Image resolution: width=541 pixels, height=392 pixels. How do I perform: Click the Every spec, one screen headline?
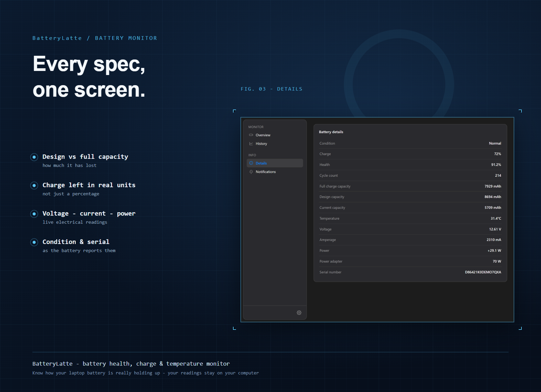click(x=89, y=77)
